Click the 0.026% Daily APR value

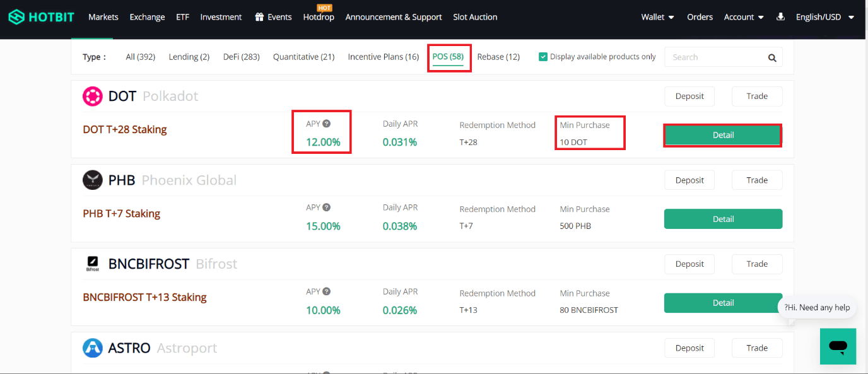[400, 310]
